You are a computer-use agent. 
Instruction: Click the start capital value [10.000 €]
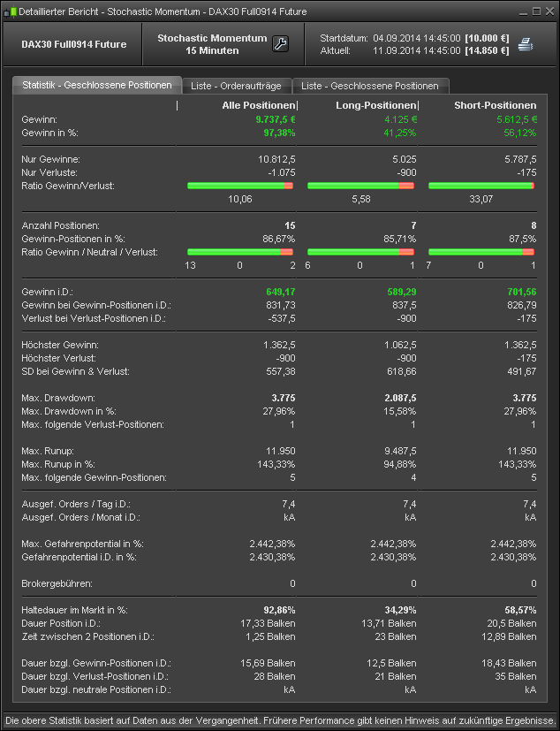click(x=487, y=38)
